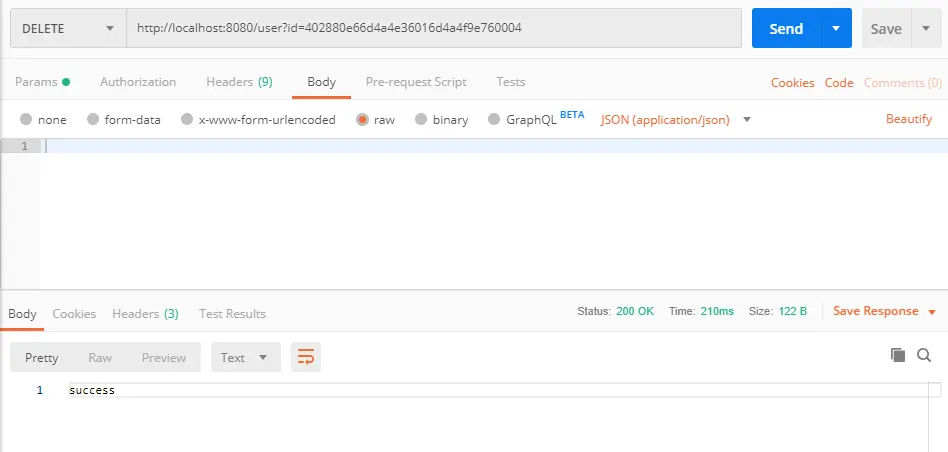Click the blue Send button
The height and width of the screenshot is (452, 948).
click(x=786, y=28)
